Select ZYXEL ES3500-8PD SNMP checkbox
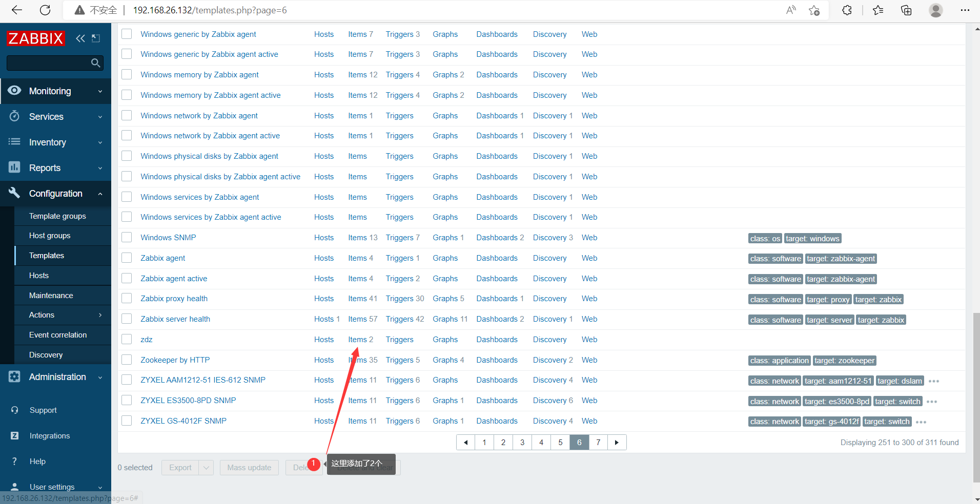The image size is (980, 504). tap(127, 401)
